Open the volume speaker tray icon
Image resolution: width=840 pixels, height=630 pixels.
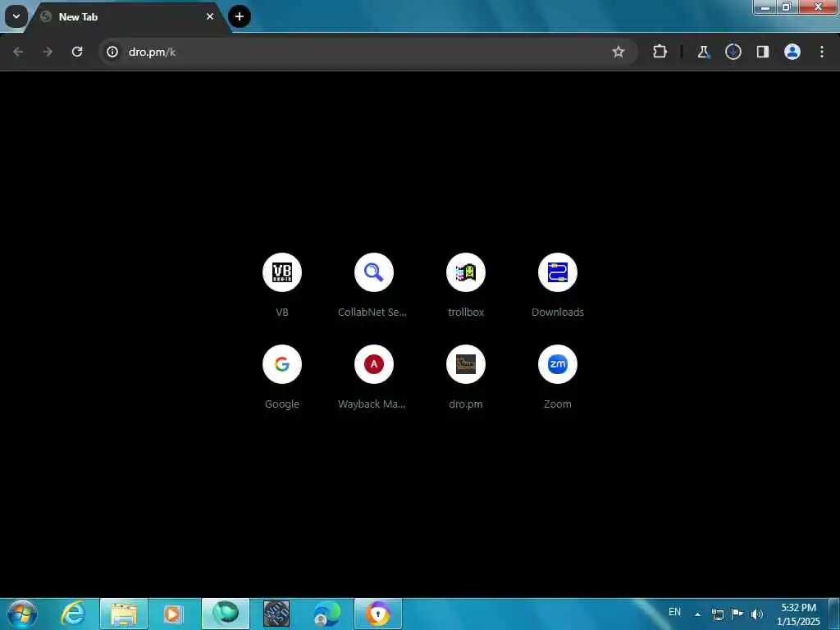(757, 614)
